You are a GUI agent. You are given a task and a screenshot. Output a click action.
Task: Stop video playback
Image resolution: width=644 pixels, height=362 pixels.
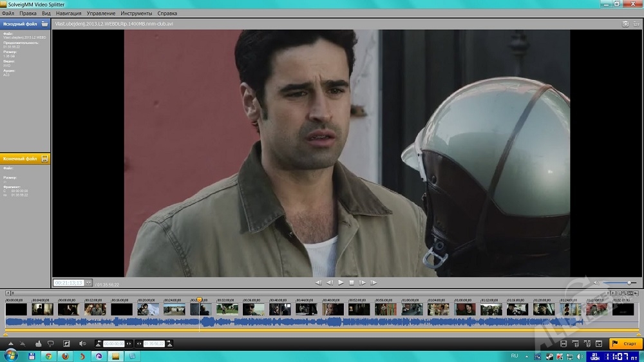click(x=352, y=283)
